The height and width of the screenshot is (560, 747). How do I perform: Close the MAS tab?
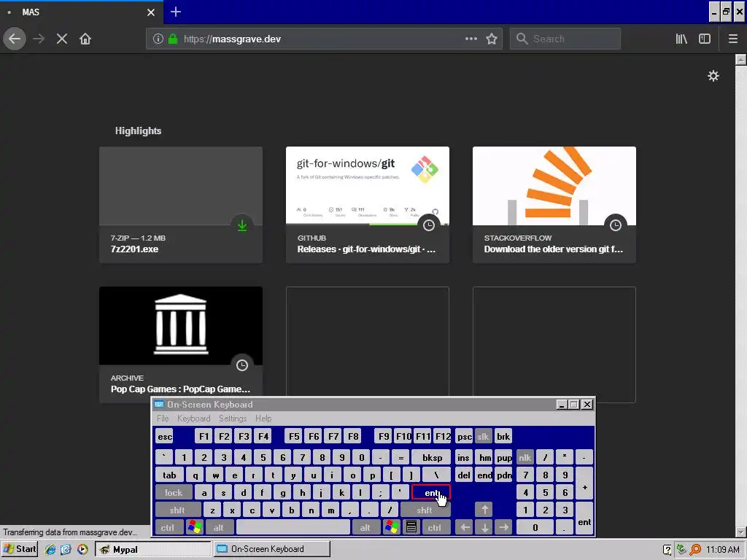[151, 12]
